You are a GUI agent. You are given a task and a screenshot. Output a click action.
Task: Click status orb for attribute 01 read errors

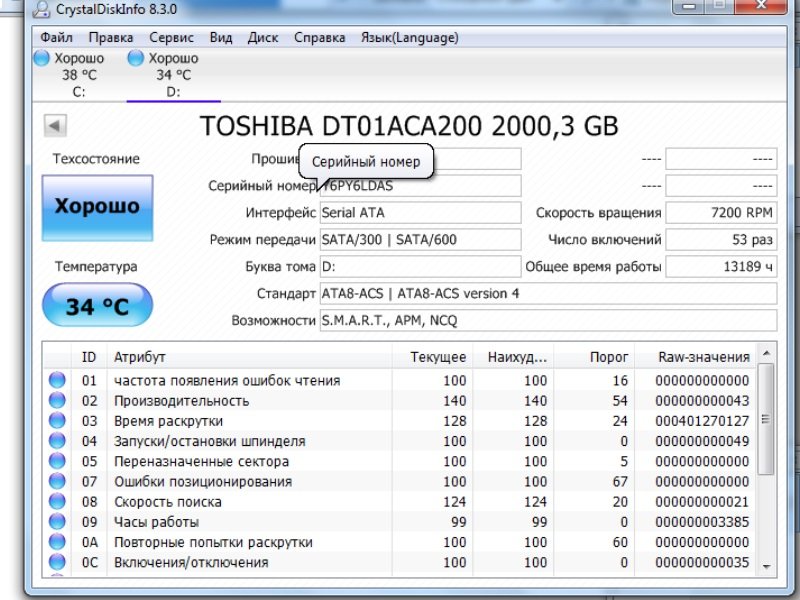click(x=57, y=380)
